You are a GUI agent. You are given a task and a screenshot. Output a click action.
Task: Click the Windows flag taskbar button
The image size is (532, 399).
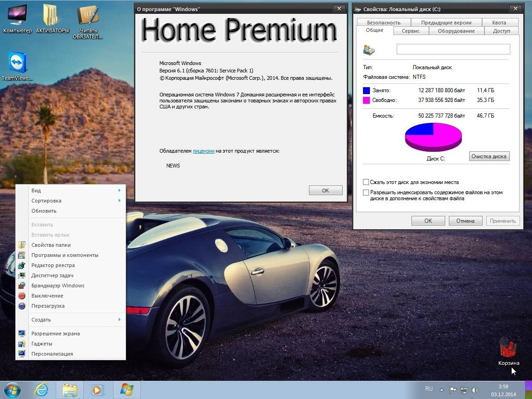coord(127,390)
